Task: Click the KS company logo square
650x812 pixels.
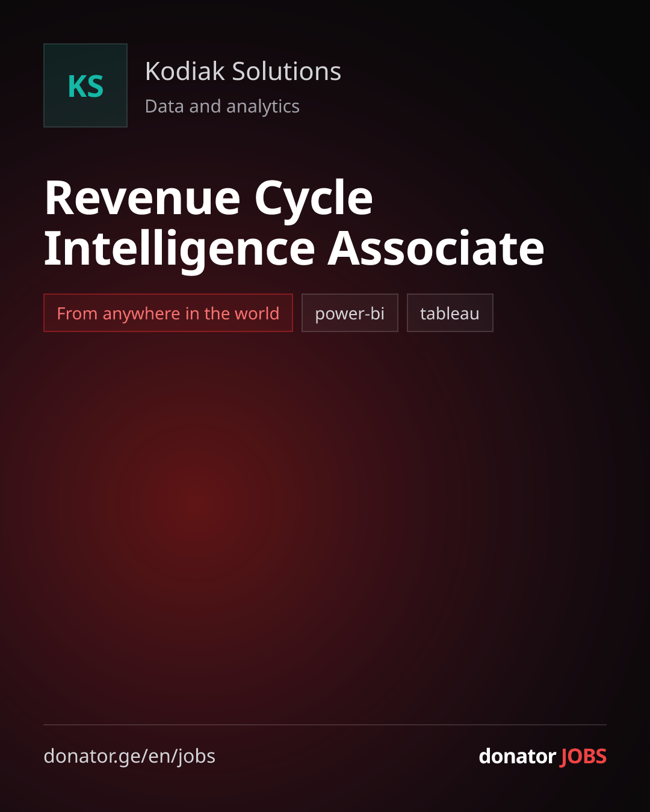Action: 85,85
